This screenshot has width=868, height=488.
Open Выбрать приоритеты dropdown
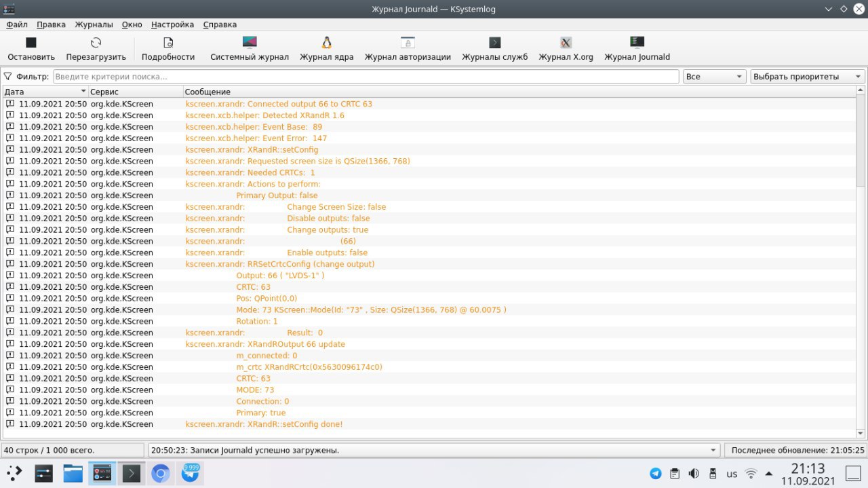point(808,77)
